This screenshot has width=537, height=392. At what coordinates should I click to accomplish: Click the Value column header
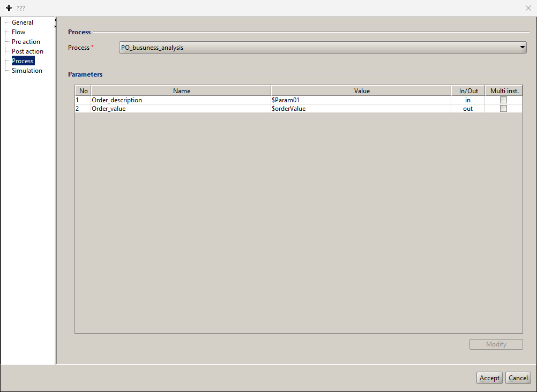361,91
